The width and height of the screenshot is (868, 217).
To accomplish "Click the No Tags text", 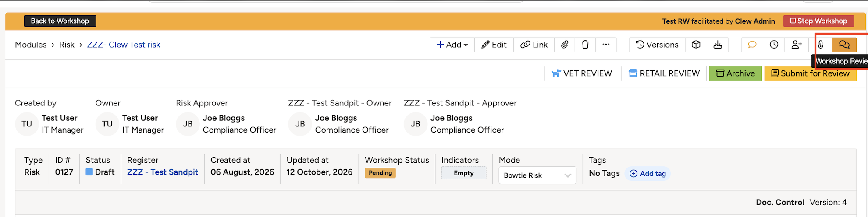I will point(605,173).
